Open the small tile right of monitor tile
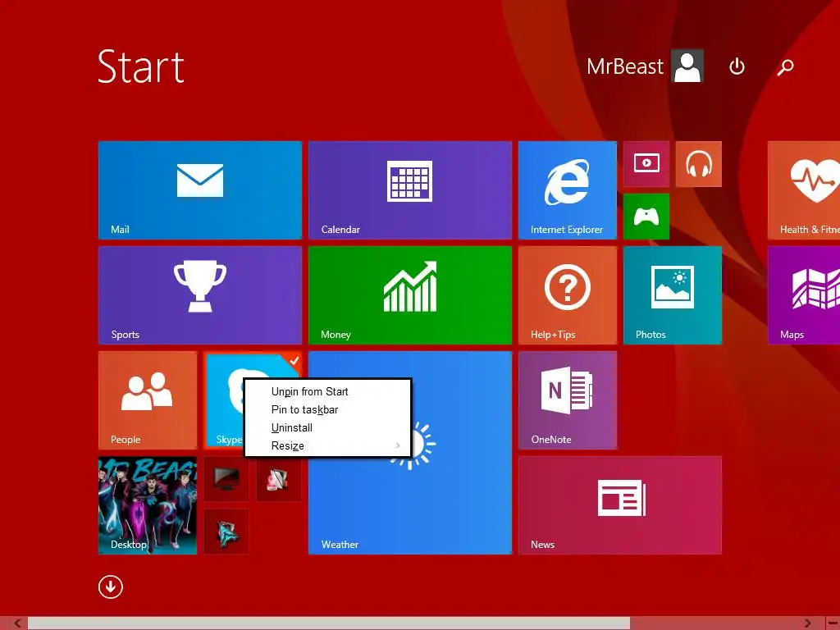 279,479
